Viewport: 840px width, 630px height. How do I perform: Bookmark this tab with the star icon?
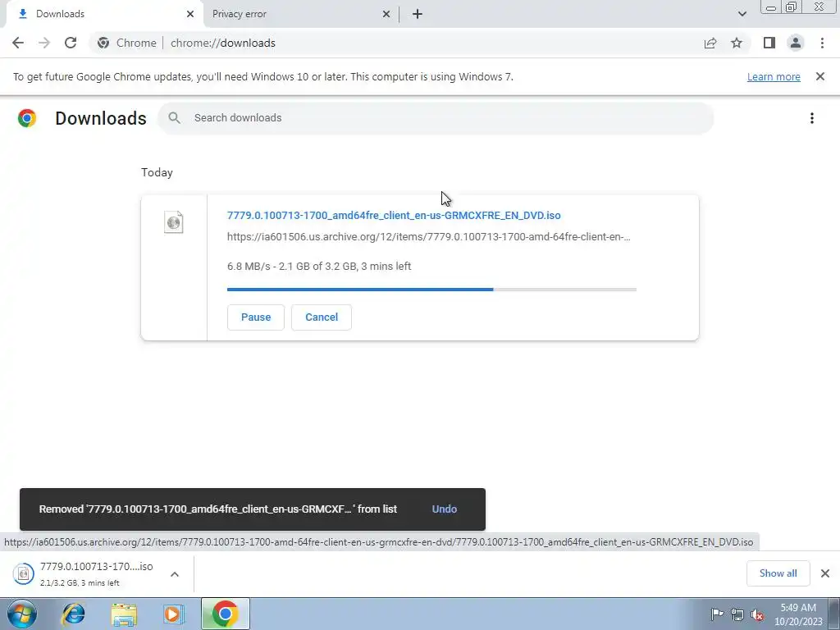coord(737,43)
